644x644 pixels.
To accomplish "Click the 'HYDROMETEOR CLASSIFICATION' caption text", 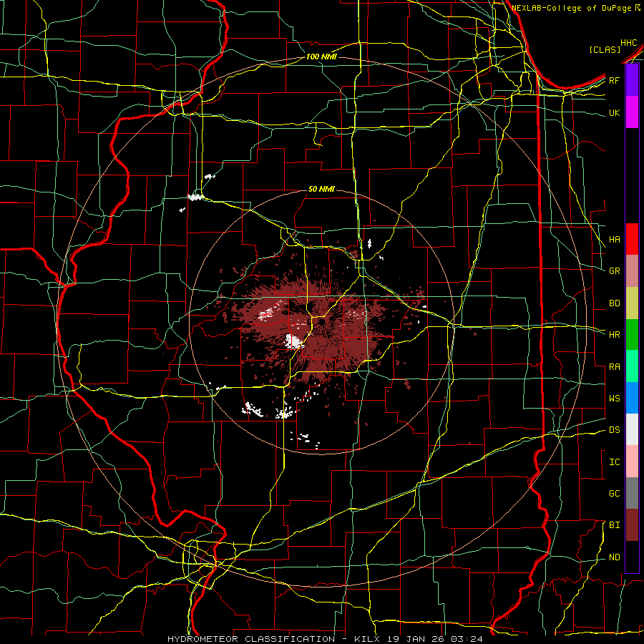I will point(251,639).
